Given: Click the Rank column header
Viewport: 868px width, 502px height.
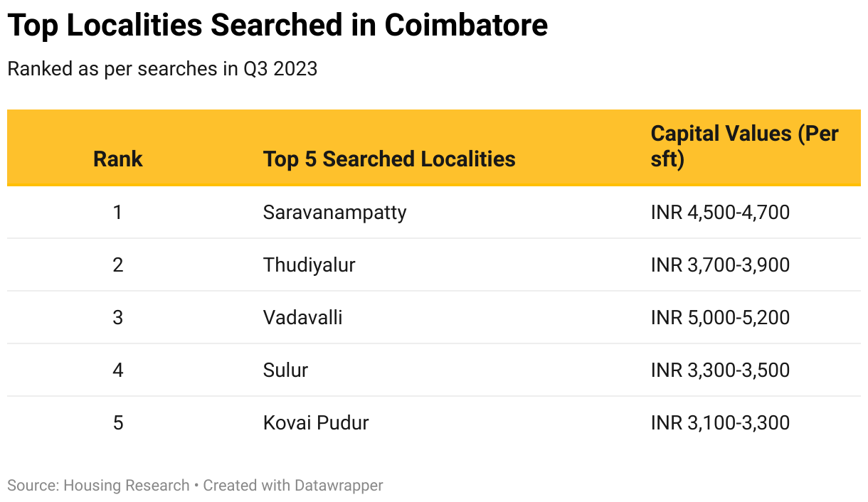Looking at the screenshot, I should [117, 159].
